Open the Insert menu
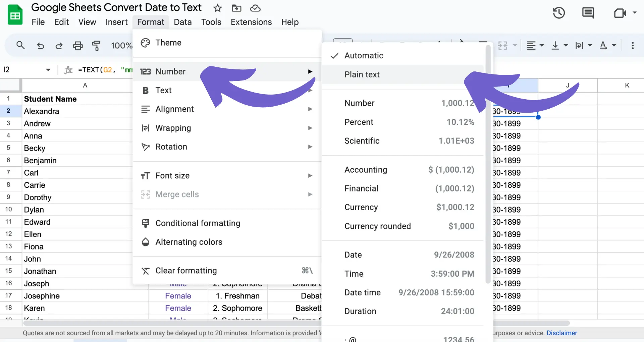Screen dimensions: 644x342 click(116, 22)
